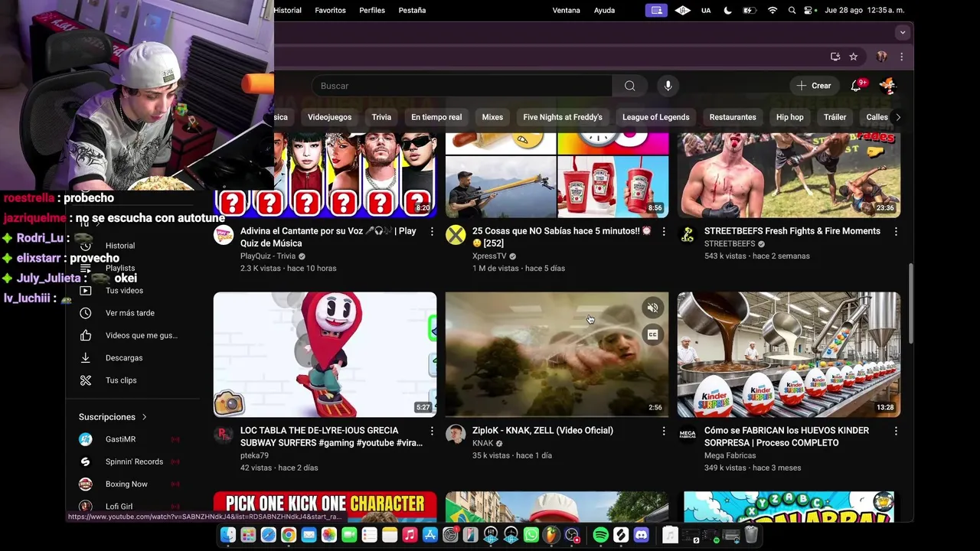Open the Perfiles menu

click(372, 10)
